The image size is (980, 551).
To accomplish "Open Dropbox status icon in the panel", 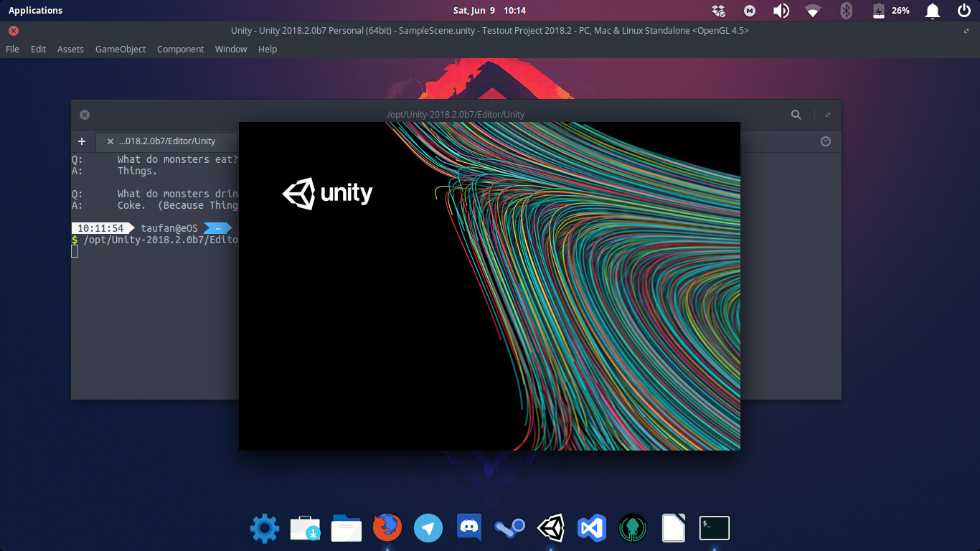I will [x=717, y=11].
